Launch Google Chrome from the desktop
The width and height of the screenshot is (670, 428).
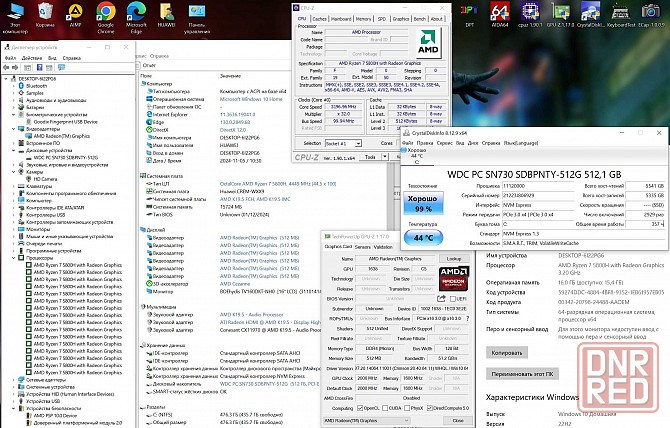pyautogui.click(x=106, y=18)
